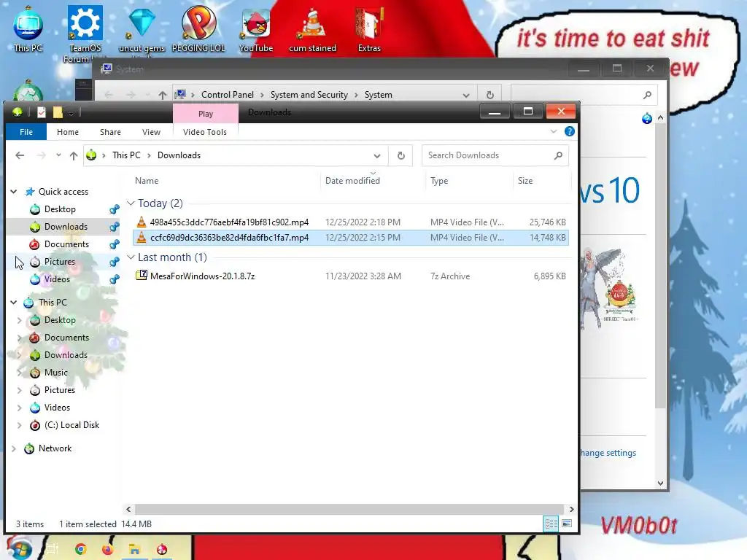Image resolution: width=747 pixels, height=560 pixels.
Task: Expand Desktop under This PC
Action: 20,321
